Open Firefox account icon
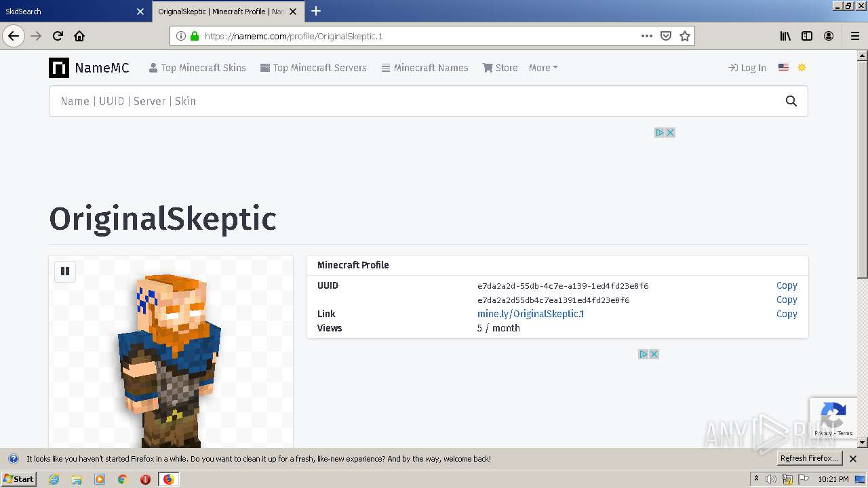The height and width of the screenshot is (488, 868). tap(829, 36)
